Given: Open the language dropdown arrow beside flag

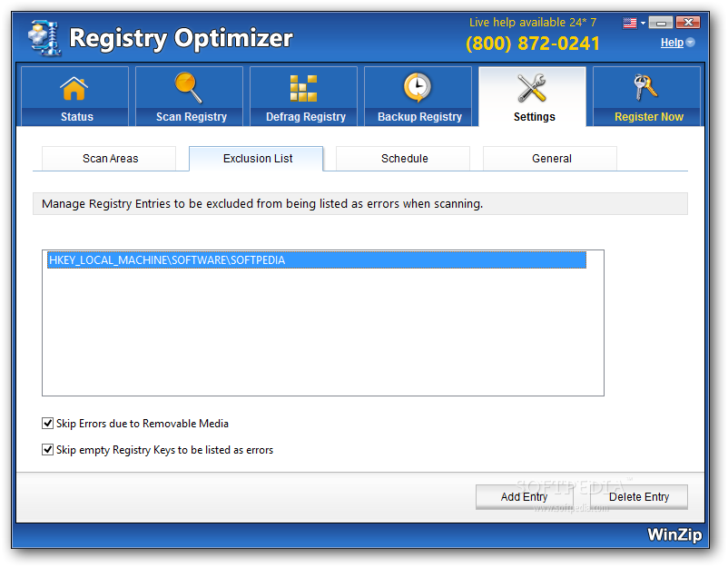Looking at the screenshot, I should point(643,23).
